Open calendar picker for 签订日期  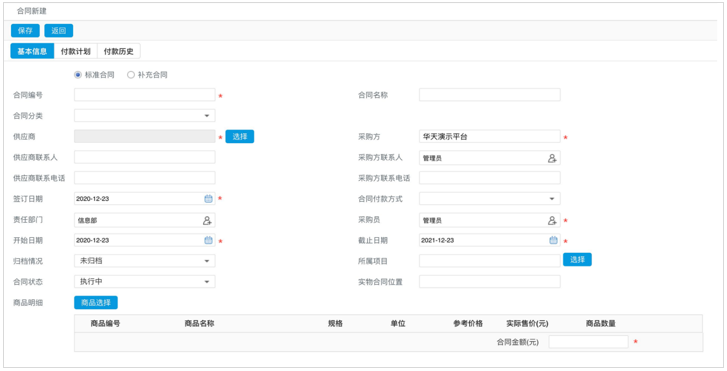[208, 199]
